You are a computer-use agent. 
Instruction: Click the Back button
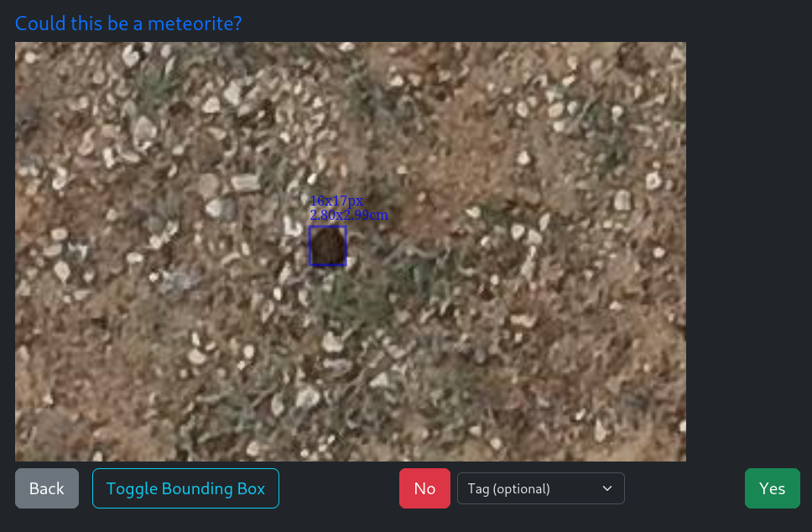(x=47, y=488)
